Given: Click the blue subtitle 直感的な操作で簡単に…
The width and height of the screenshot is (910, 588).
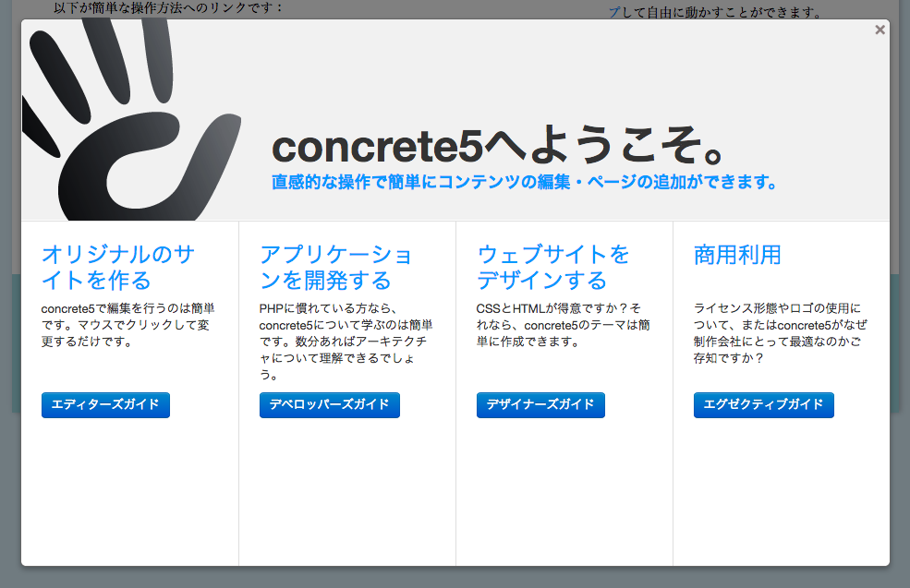Looking at the screenshot, I should 524,182.
